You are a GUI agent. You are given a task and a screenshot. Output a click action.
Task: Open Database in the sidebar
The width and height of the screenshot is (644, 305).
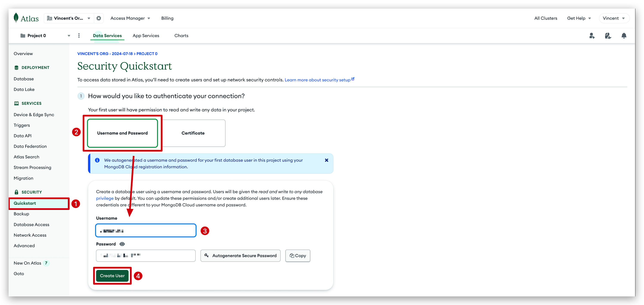(24, 79)
